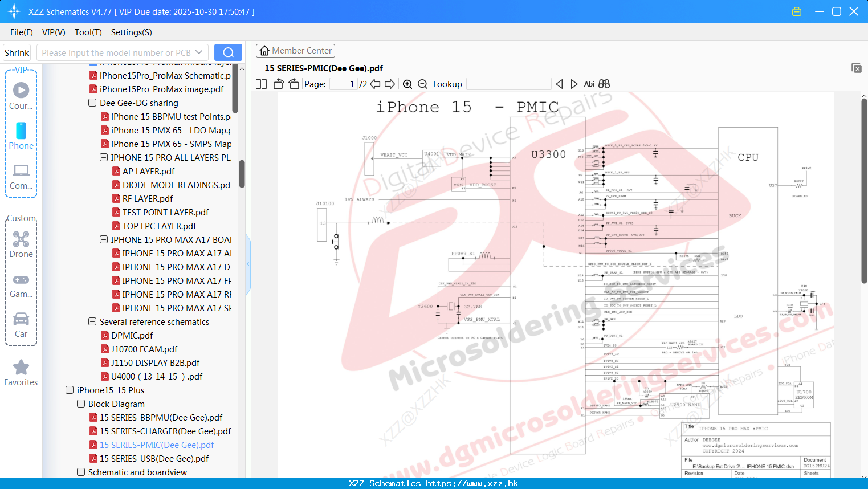
Task: Select the Phone category icon
Action: 21,136
